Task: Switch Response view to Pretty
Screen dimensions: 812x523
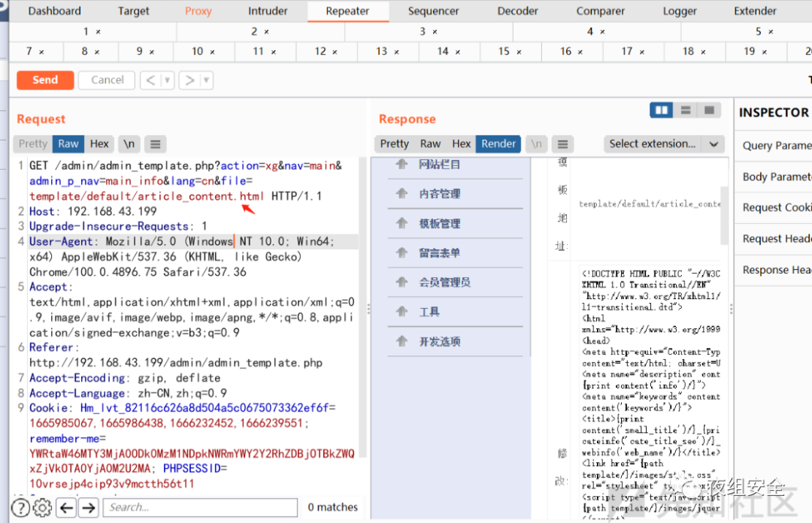Action: click(x=395, y=144)
